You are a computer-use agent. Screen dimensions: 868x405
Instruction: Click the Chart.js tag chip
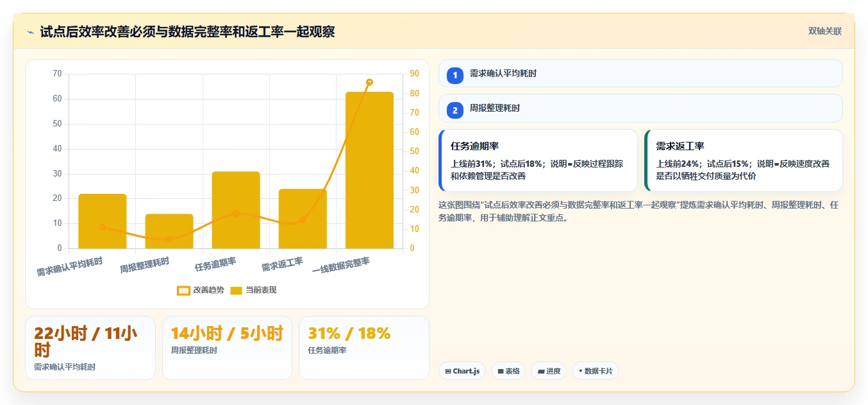click(x=462, y=371)
